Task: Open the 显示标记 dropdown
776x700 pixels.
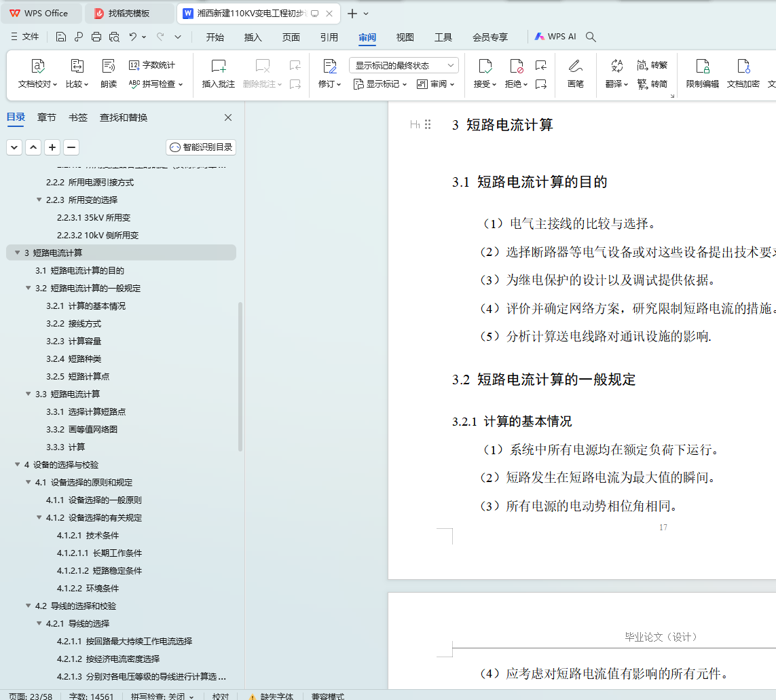Action: 380,84
